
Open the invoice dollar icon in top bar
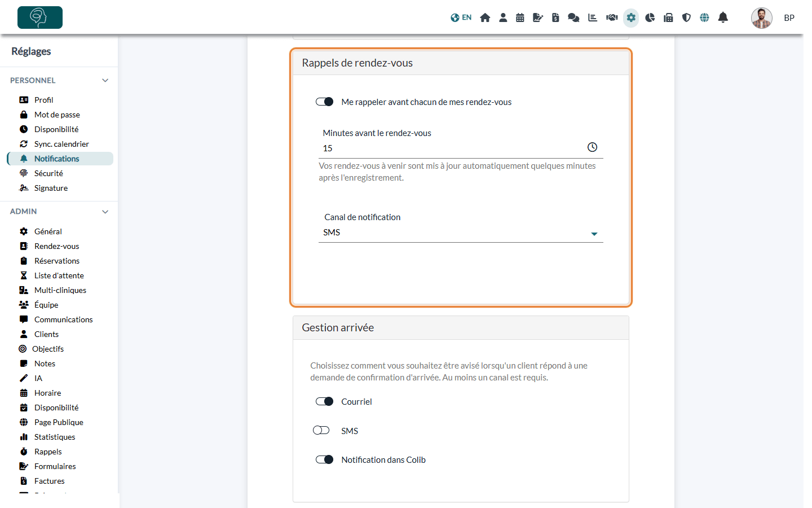click(x=555, y=17)
